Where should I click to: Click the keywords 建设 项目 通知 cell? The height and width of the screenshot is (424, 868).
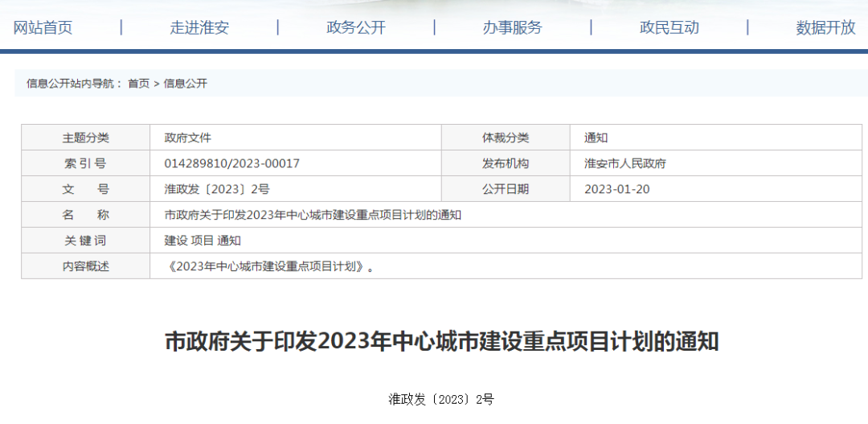pyautogui.click(x=203, y=241)
